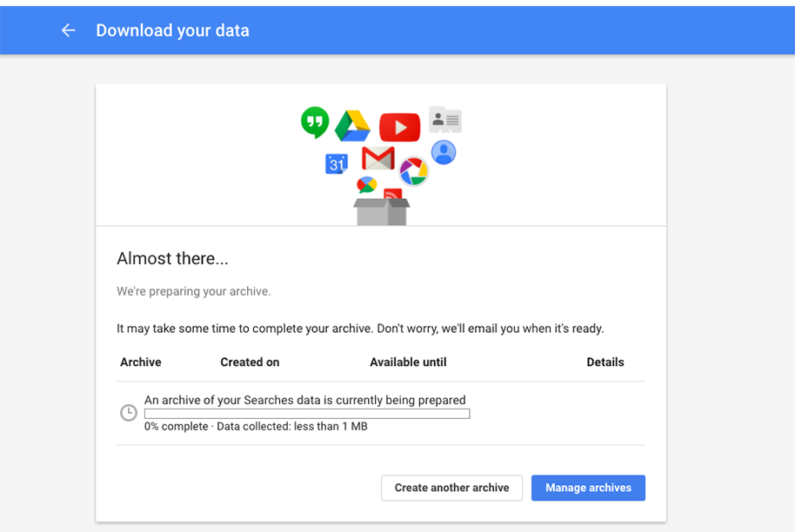The width and height of the screenshot is (795, 532).
Task: Click the blue Calendar 31 icon
Action: tap(336, 163)
